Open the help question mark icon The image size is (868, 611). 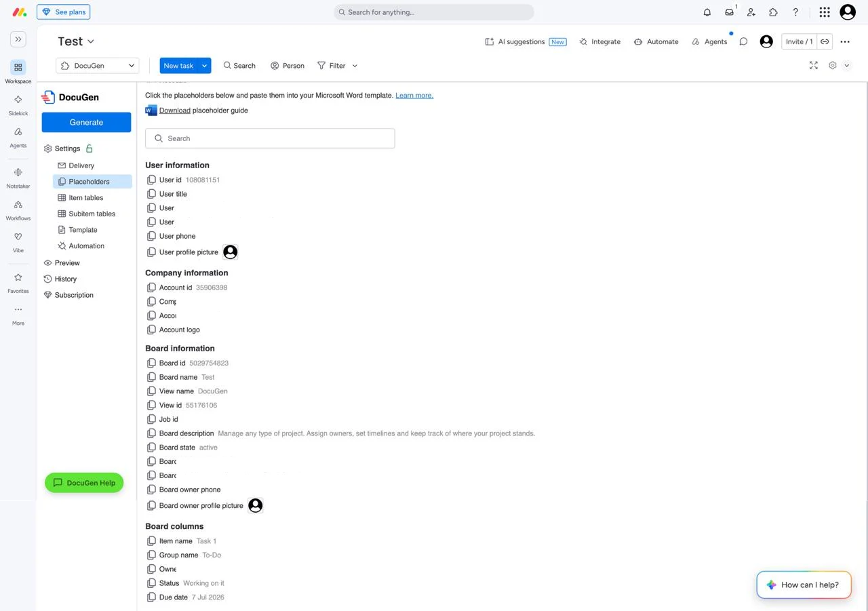pos(795,12)
